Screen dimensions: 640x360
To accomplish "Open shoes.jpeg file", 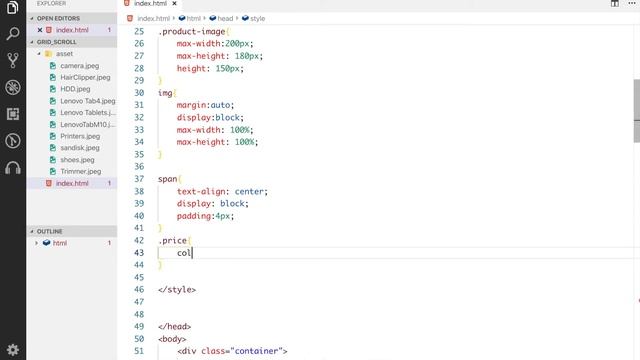I will coord(77,160).
